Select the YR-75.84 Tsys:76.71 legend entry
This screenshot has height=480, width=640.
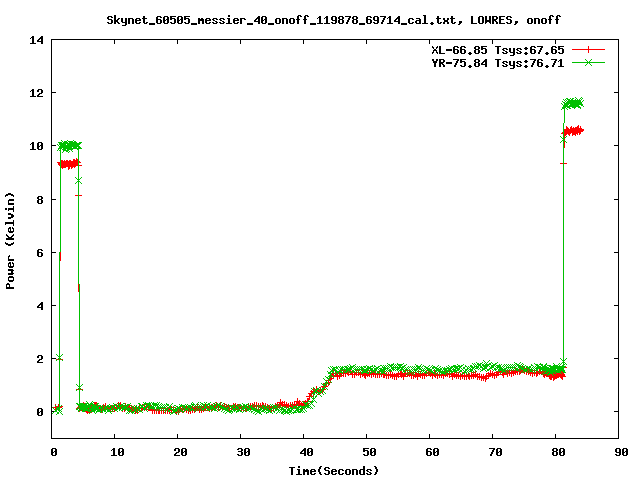(x=498, y=63)
